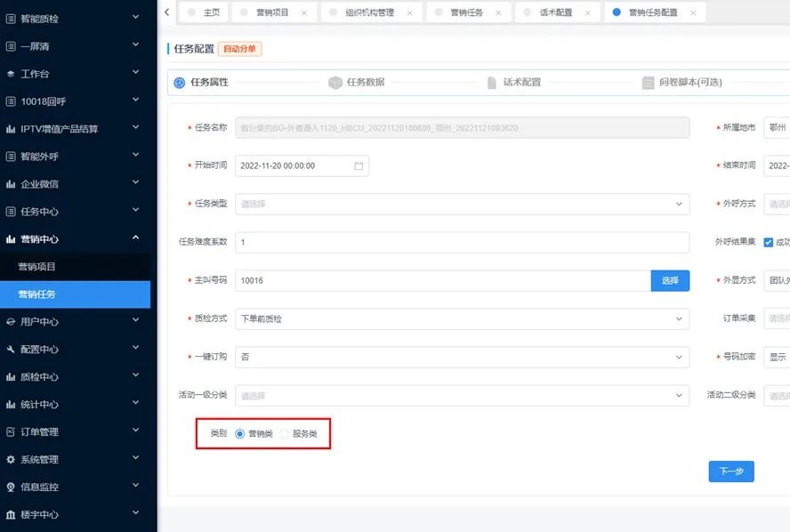
Task: Click the 话术配置 document step icon
Action: (493, 83)
